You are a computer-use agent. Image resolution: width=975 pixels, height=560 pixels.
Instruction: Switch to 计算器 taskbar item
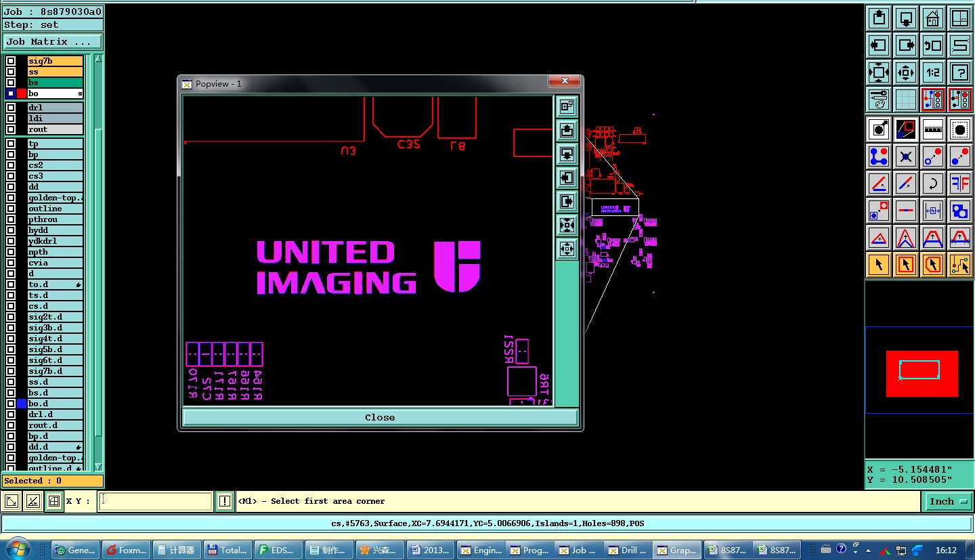tap(176, 550)
